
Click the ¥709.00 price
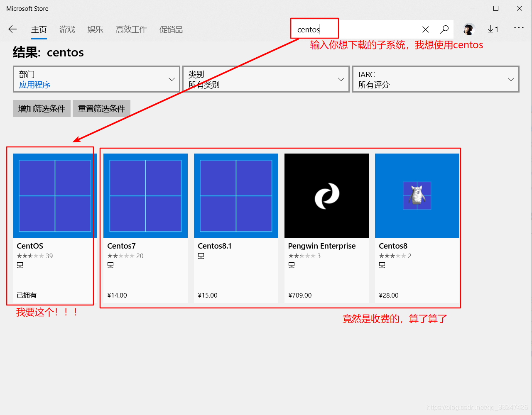[300, 295]
